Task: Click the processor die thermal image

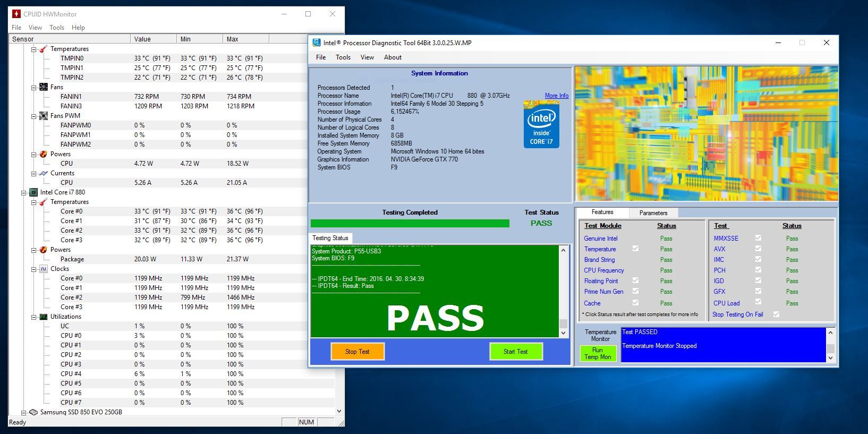Action: point(706,134)
